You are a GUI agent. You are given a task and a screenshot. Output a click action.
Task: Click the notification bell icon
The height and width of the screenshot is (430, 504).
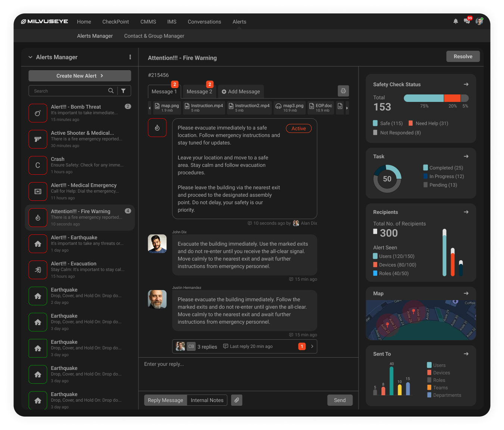point(456,22)
